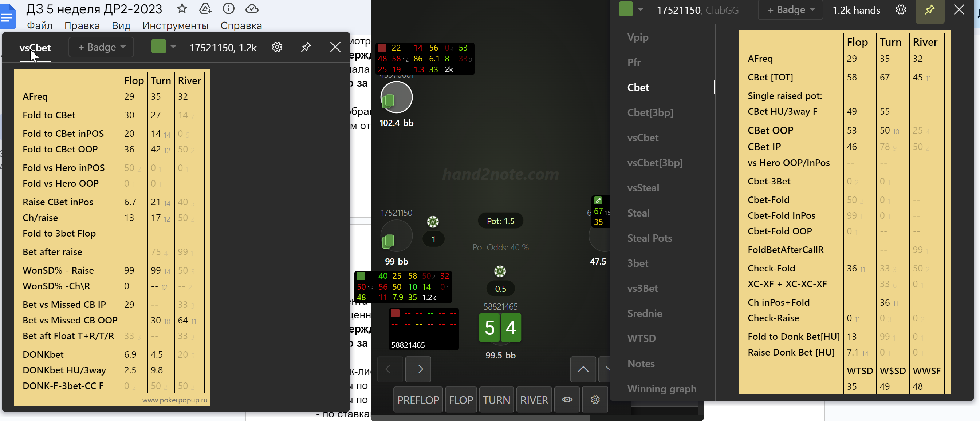This screenshot has height=421, width=980.
Task: Jump to TURN street
Action: pyautogui.click(x=496, y=400)
